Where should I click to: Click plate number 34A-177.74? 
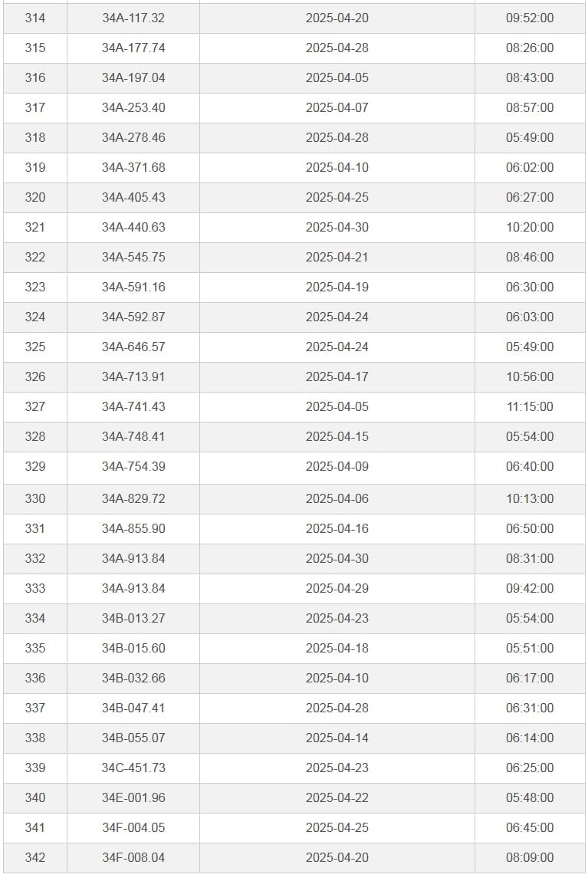133,48
